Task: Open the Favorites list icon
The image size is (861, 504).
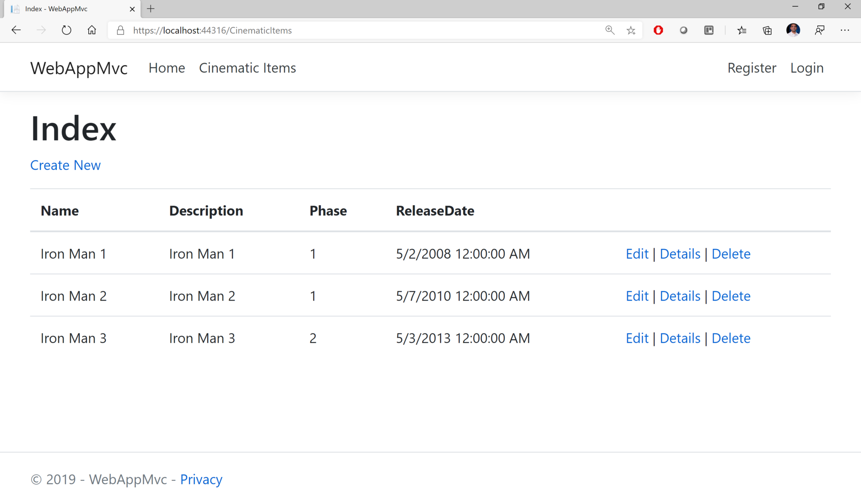Action: 742,30
